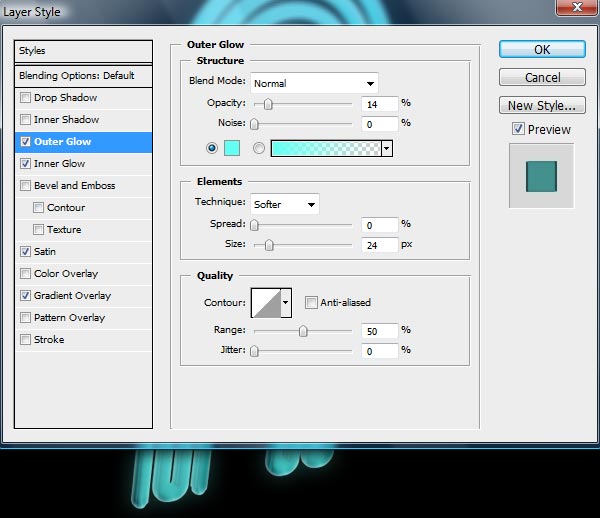
Task: Close the Layer Style dialog
Action: pos(577,7)
